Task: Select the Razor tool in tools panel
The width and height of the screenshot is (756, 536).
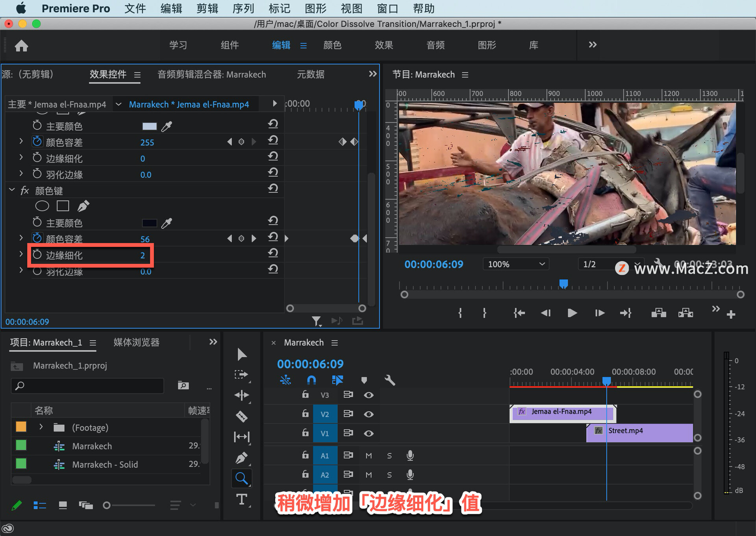Action: click(241, 416)
